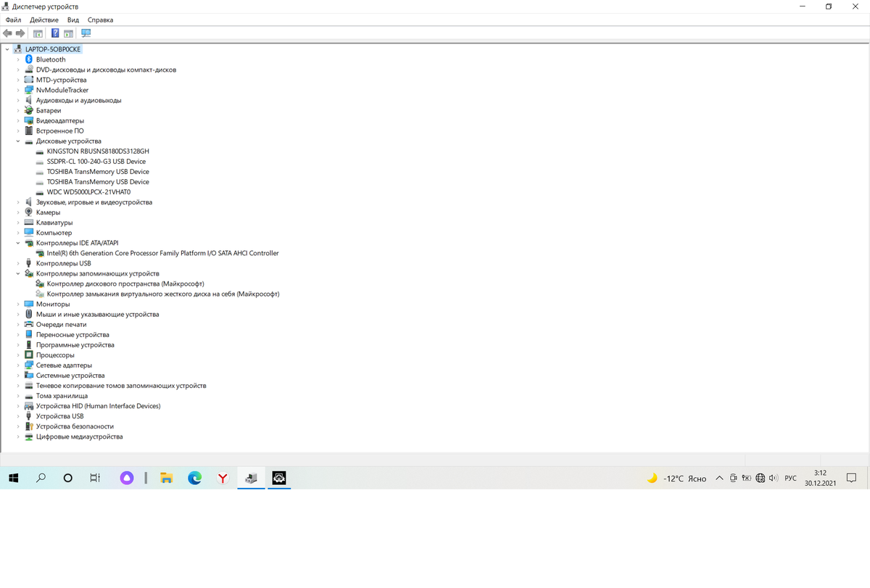This screenshot has width=870, height=588.
Task: Open the clock showing 3:12 30.12.2021
Action: pyautogui.click(x=820, y=478)
